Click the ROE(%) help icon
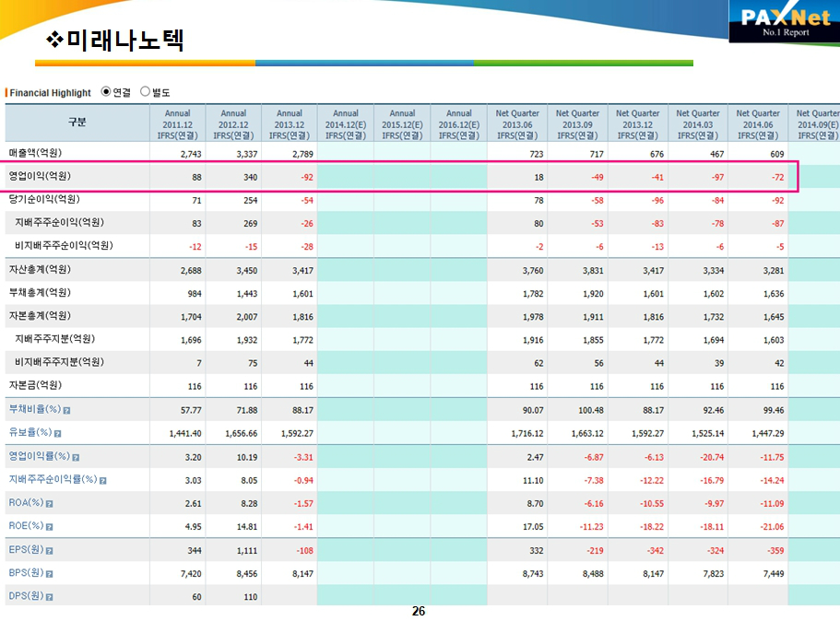The image size is (840, 621). coord(49,527)
